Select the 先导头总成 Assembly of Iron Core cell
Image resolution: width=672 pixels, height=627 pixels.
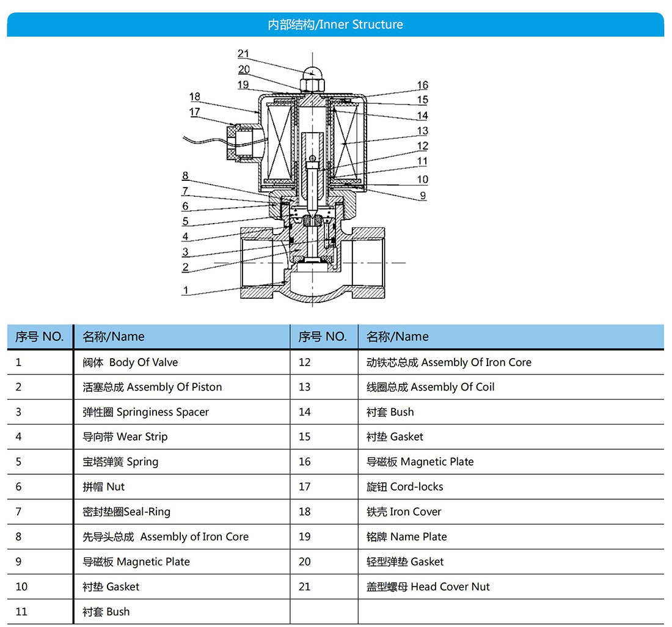click(182, 537)
